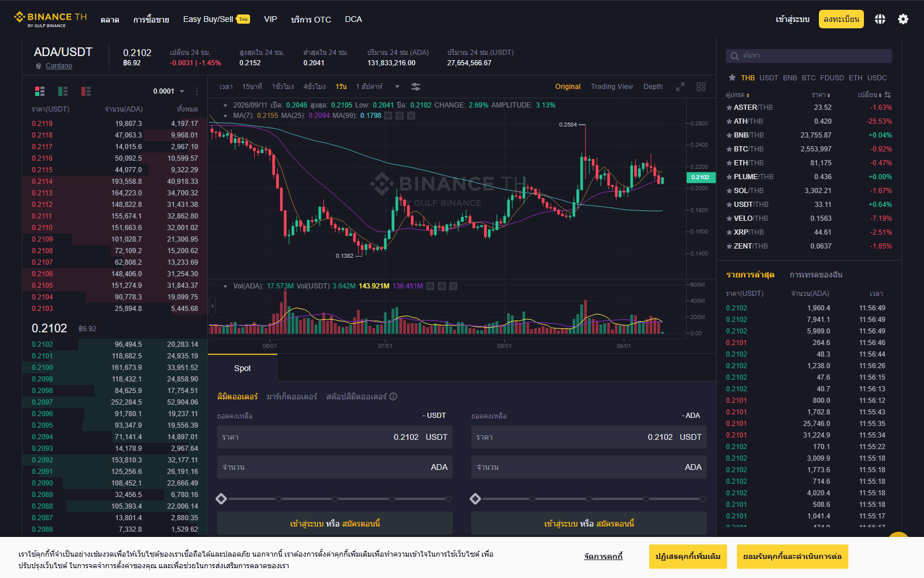This screenshot has width=924, height=578.
Task: Collapse the MA legend arrow
Action: click(x=225, y=116)
